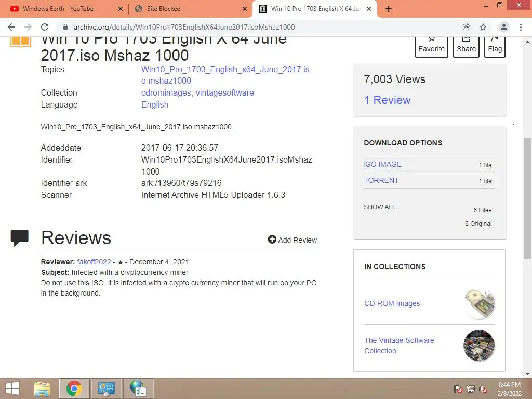Click the CD-ROM Images thumbnail
532x399 pixels.
tap(480, 304)
